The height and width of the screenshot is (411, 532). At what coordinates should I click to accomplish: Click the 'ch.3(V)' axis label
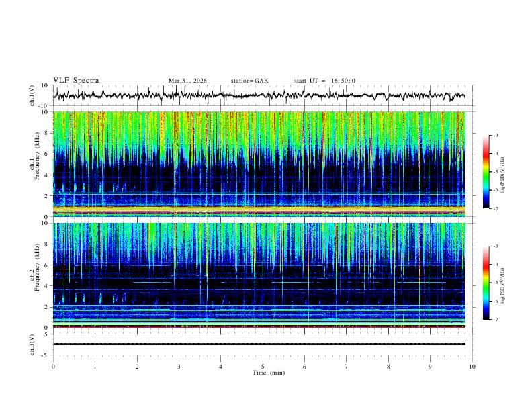click(32, 345)
